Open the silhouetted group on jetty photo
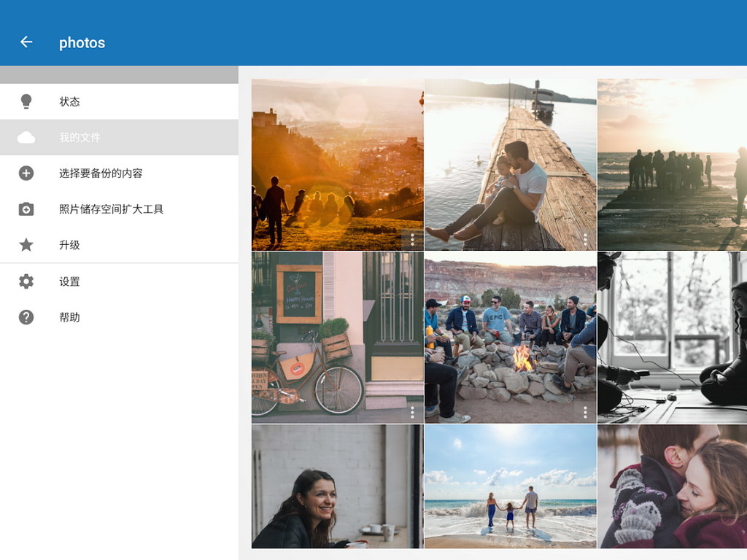 (672, 165)
